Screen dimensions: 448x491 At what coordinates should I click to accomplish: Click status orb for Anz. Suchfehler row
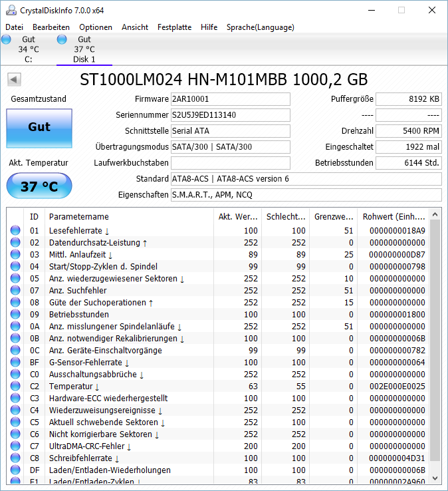click(x=15, y=290)
